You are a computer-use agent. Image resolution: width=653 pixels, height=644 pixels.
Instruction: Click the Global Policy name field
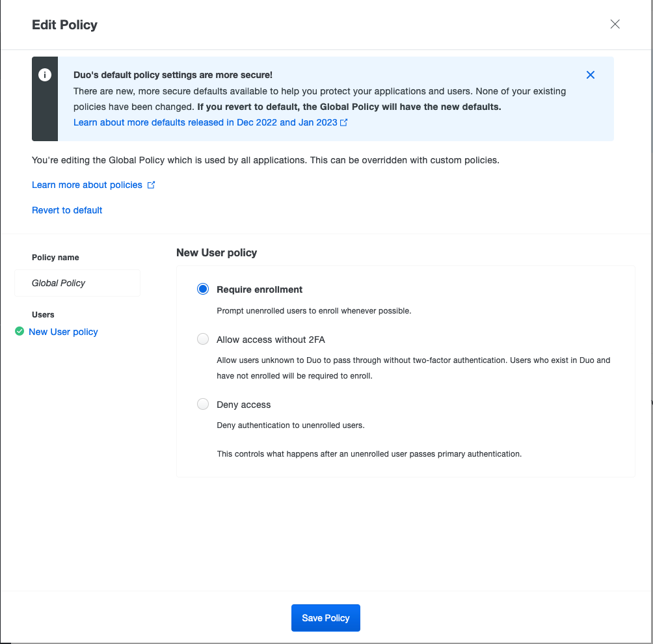point(77,283)
